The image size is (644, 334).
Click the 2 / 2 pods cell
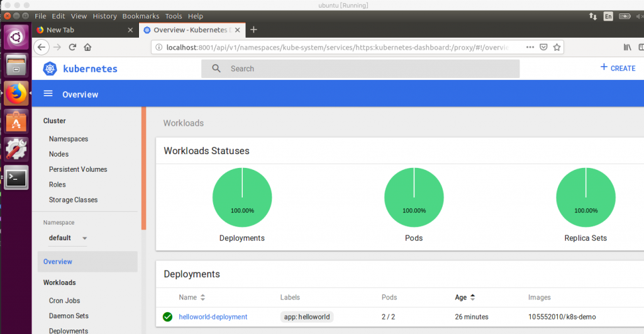388,317
